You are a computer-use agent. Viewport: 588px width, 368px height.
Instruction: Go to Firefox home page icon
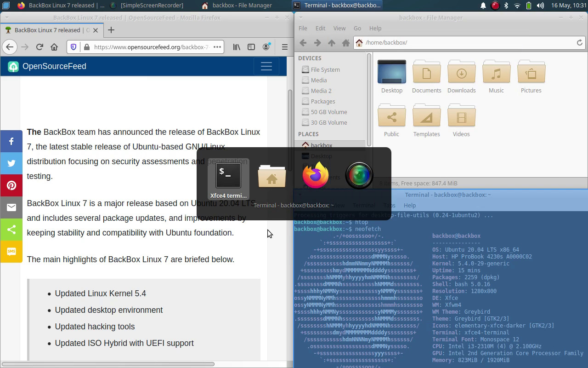[54, 47]
